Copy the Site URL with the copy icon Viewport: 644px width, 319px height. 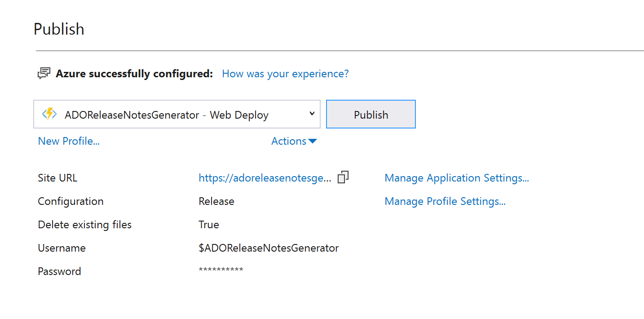(343, 177)
